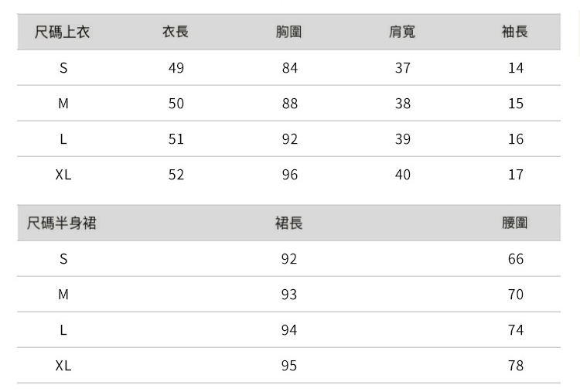
Task: Select the 衣長 column header
Action: pyautogui.click(x=176, y=32)
